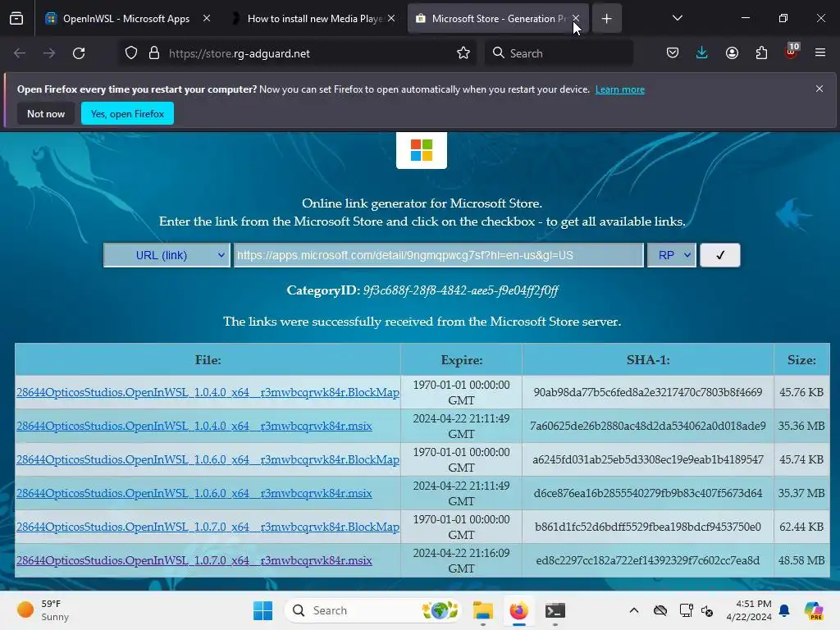Download OpenInWSL 1.0.6.0 msix file
This screenshot has width=840, height=630.
pyautogui.click(x=194, y=493)
